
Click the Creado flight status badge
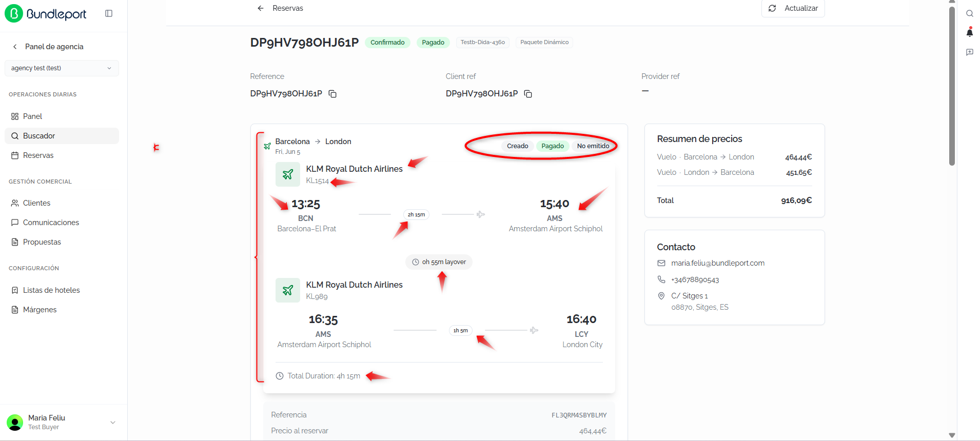click(x=517, y=146)
